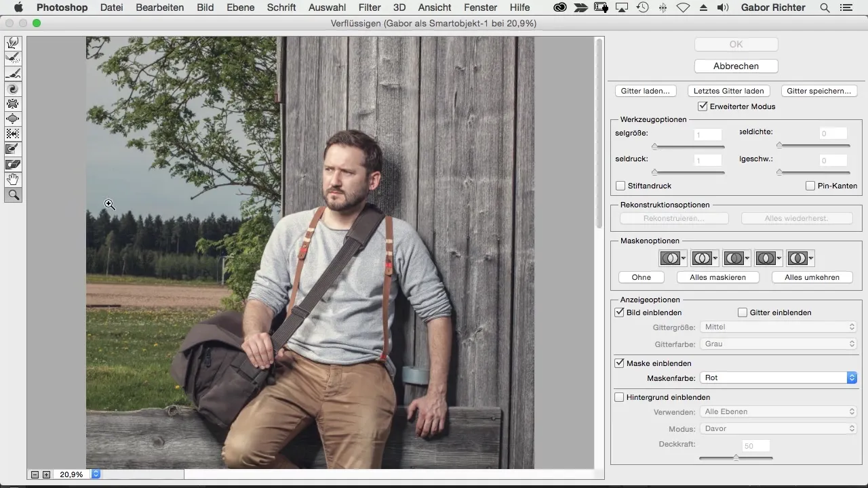This screenshot has width=868, height=488.
Task: Open the Maskenfarbe Rot dropdown
Action: (x=778, y=378)
